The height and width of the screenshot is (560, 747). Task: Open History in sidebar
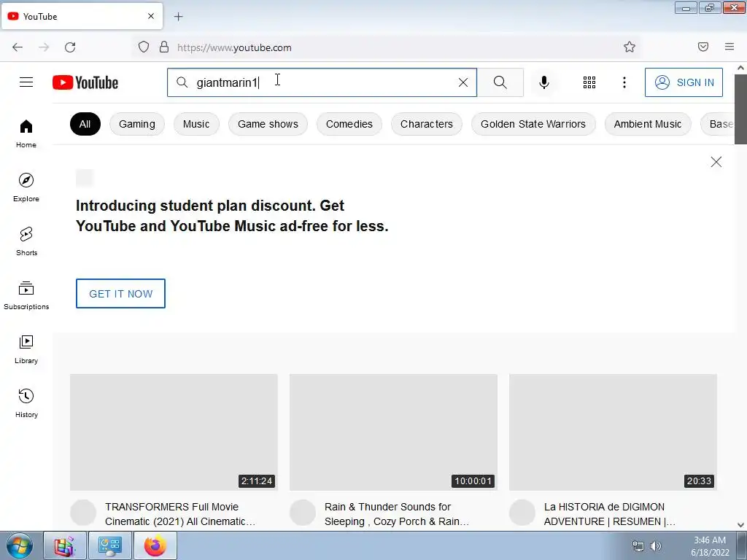pyautogui.click(x=26, y=403)
